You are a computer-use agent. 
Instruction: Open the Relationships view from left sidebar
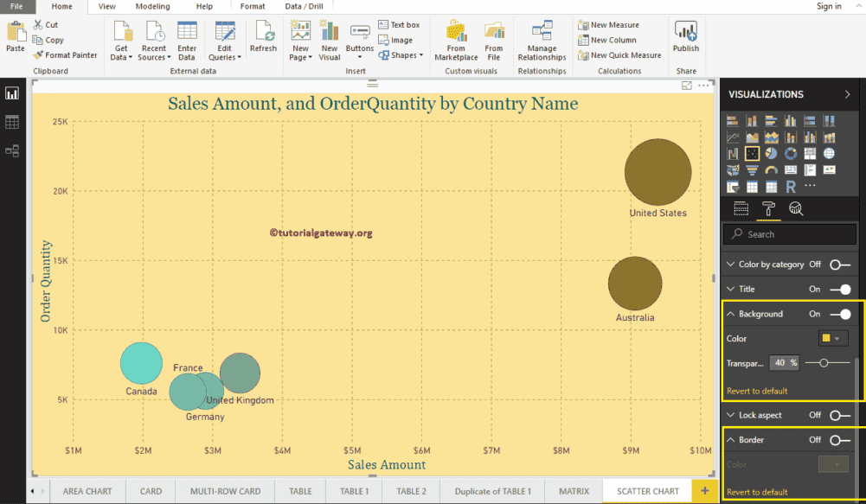tap(12, 150)
